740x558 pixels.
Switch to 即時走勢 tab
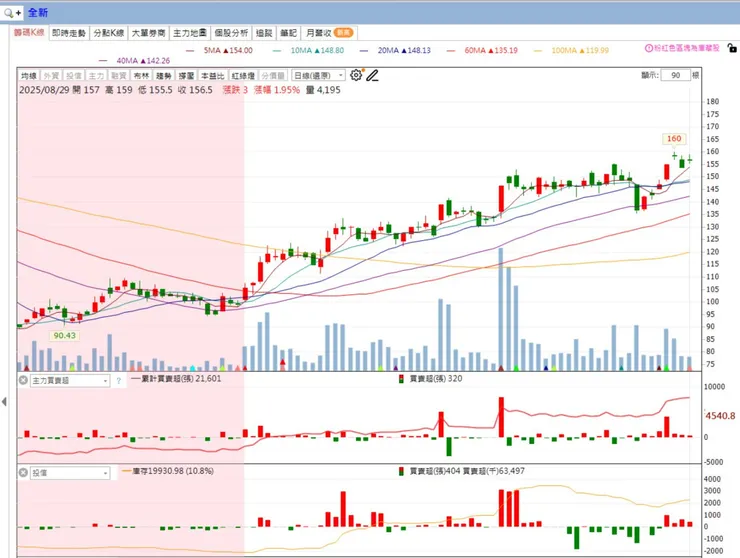coord(69,33)
